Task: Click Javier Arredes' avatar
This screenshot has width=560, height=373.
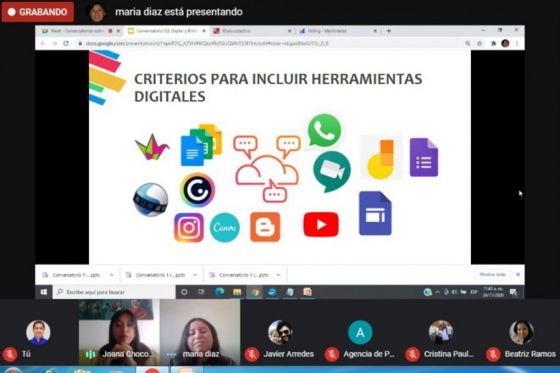Action: pos(280,332)
